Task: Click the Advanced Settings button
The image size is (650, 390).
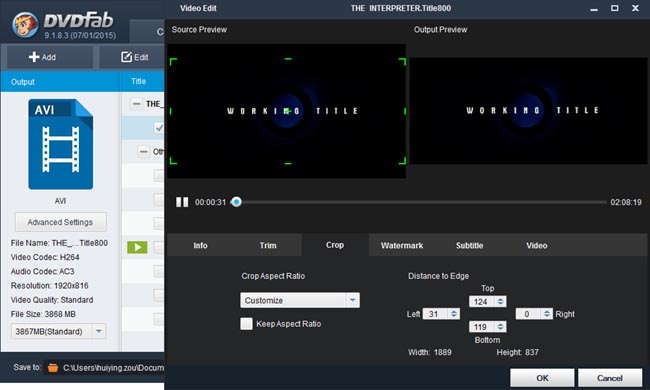Action: 61,222
